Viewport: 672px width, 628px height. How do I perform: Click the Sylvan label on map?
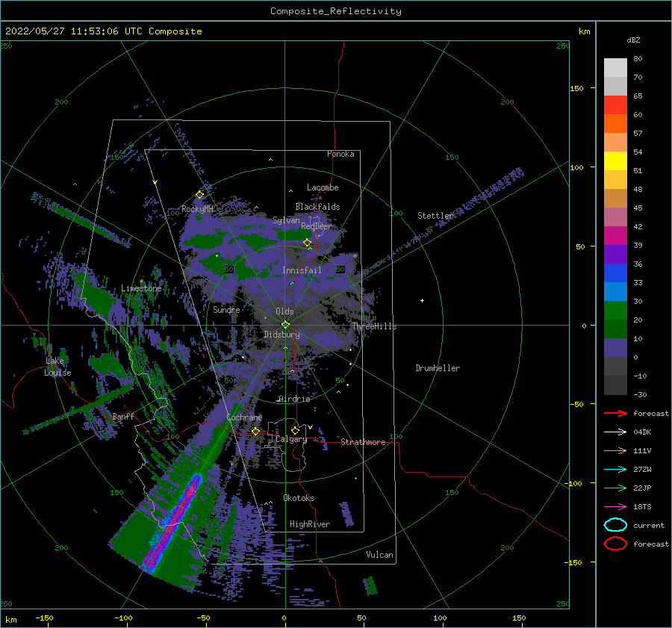tap(286, 220)
